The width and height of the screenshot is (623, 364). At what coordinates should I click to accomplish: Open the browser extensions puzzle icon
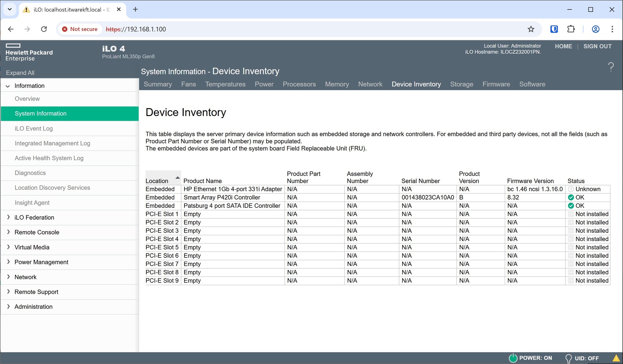571,29
